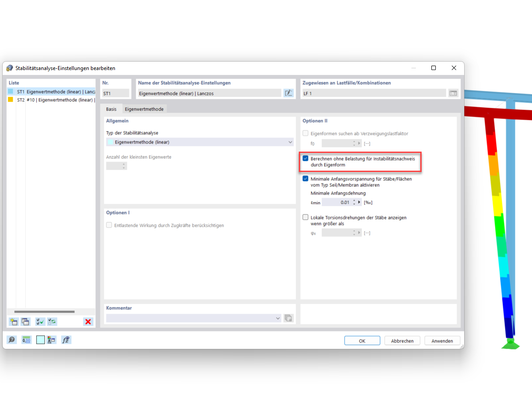The image size is (532, 399).
Task: Open help via the question mark icon
Action: (11, 340)
